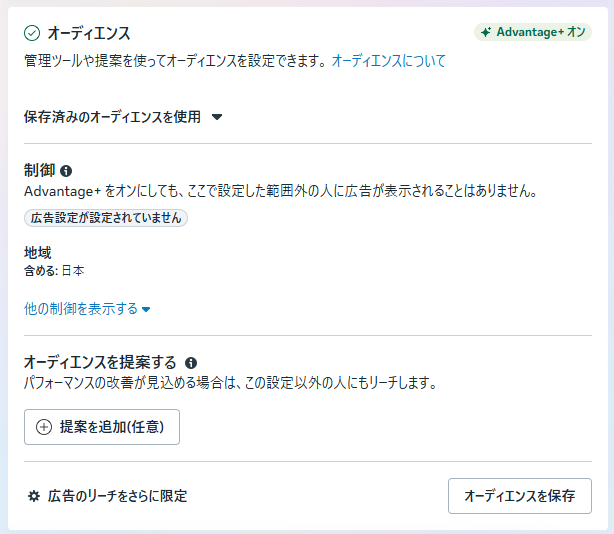
Task: Click the blue caret after 他の制御を表示する
Action: point(146,309)
